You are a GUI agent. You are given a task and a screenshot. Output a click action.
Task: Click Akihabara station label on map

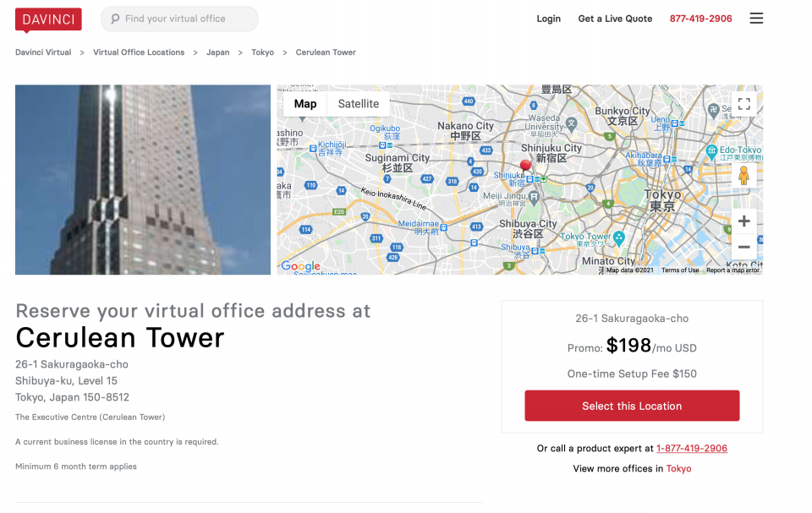click(644, 158)
